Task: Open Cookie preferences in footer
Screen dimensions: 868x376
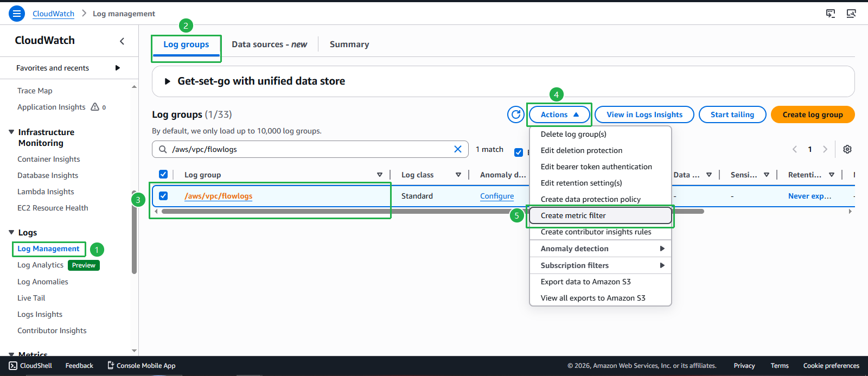Action: pyautogui.click(x=831, y=366)
